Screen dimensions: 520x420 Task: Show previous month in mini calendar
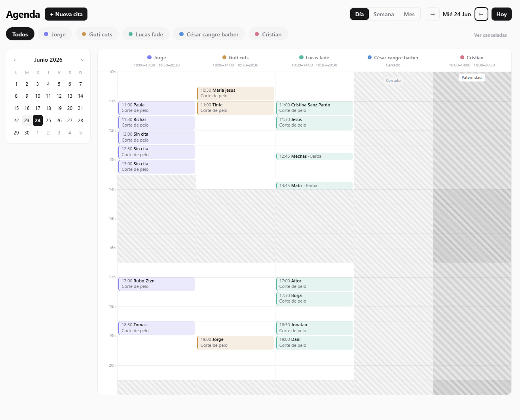point(15,60)
